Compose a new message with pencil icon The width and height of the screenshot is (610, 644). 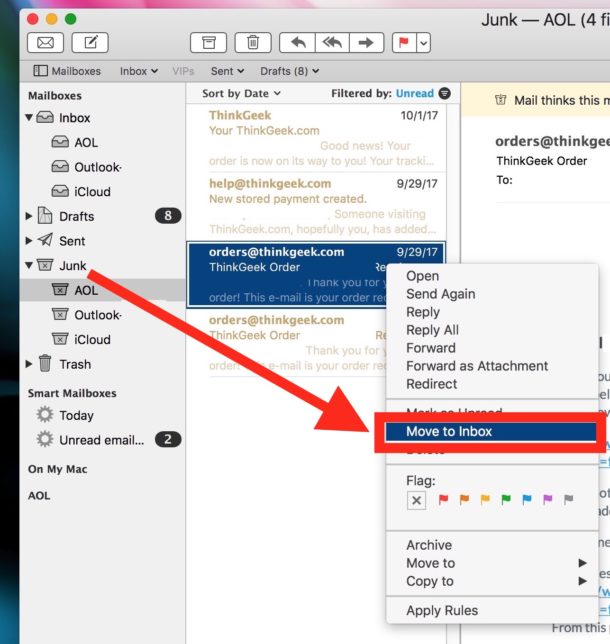pyautogui.click(x=90, y=42)
